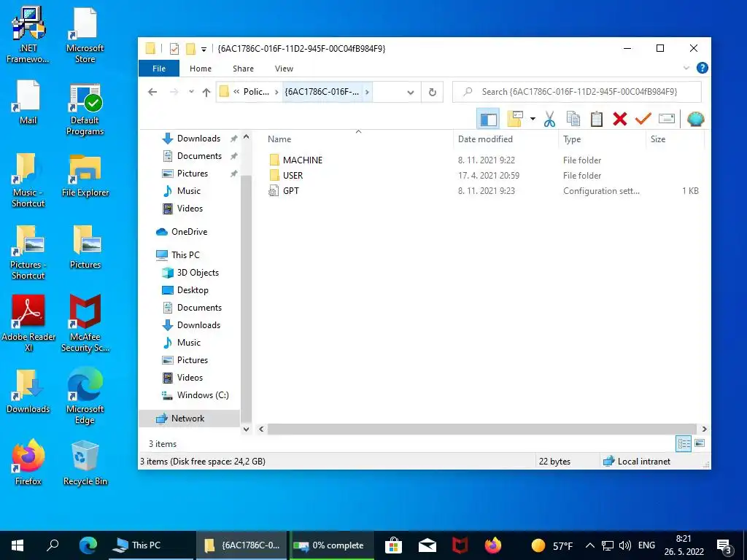
Task: Open the Share ribbon tab
Action: coord(243,69)
